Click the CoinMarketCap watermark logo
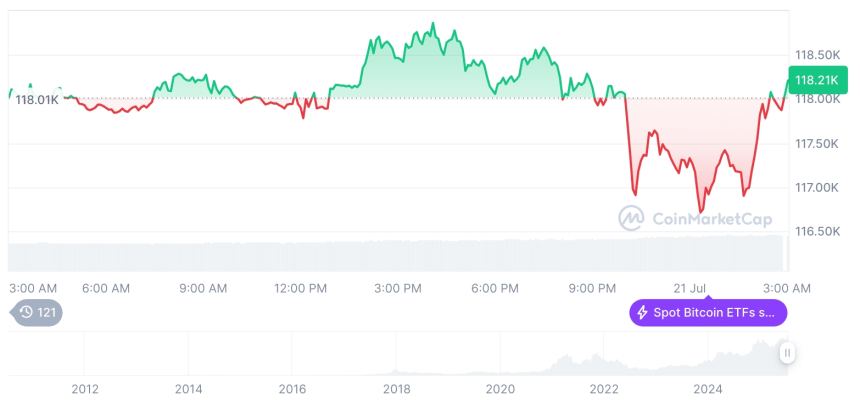 (631, 218)
